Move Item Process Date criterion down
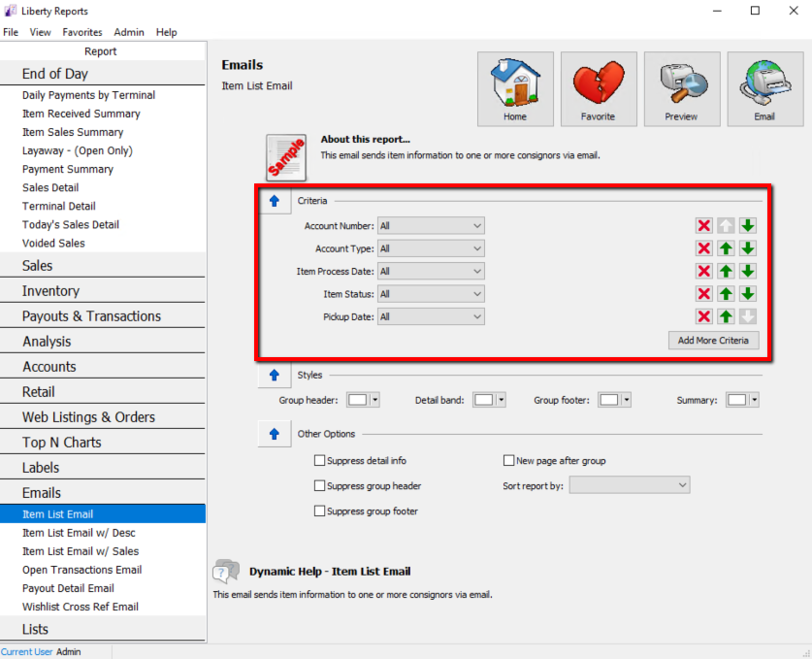 [747, 272]
